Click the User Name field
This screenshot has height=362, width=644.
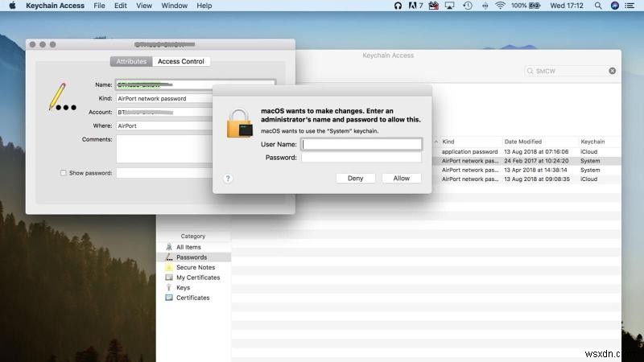click(x=361, y=144)
